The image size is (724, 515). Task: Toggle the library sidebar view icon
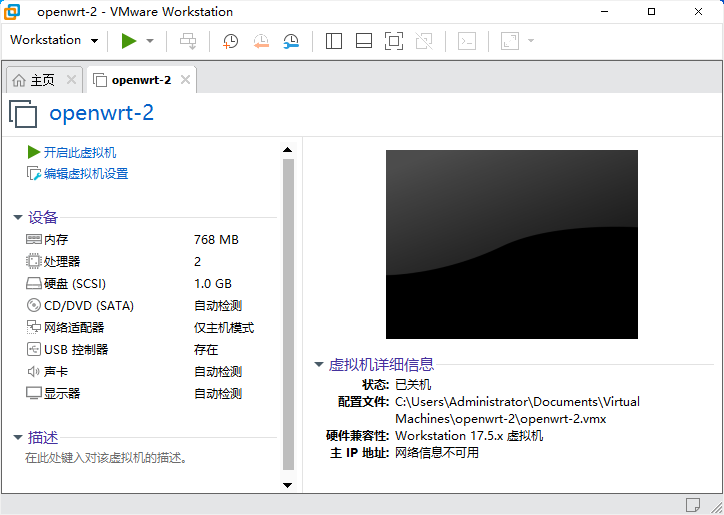[x=333, y=41]
